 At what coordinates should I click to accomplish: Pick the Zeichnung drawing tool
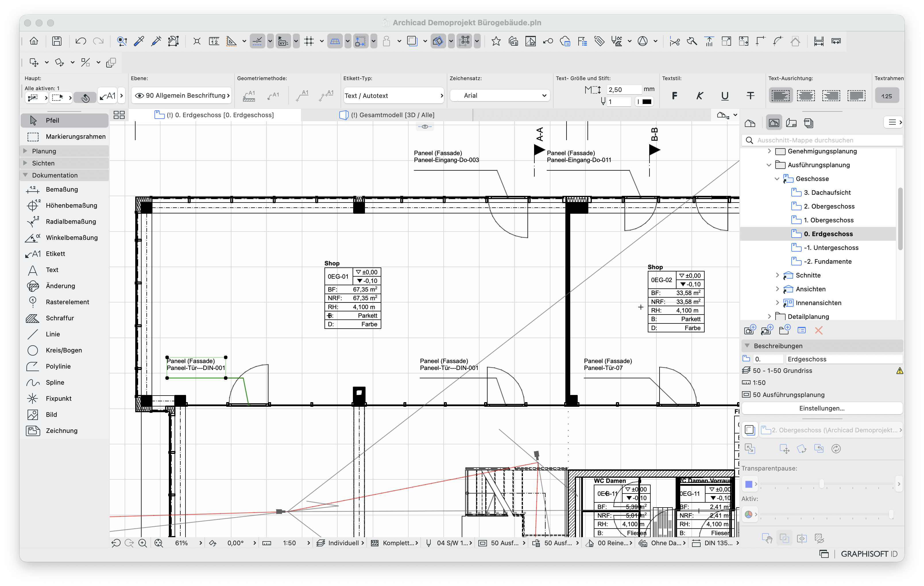click(65, 431)
